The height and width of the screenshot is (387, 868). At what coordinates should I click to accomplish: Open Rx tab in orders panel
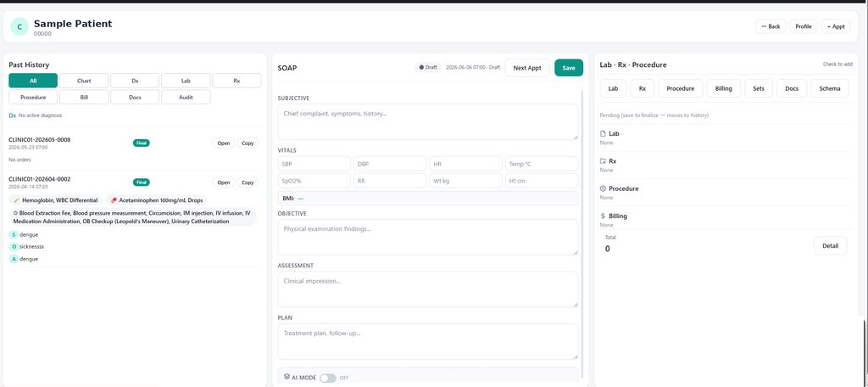click(643, 88)
